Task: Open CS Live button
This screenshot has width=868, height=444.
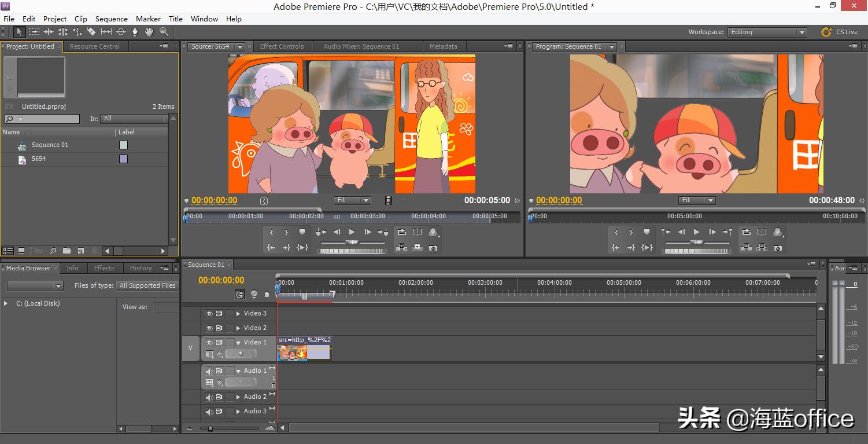Action: click(x=839, y=32)
